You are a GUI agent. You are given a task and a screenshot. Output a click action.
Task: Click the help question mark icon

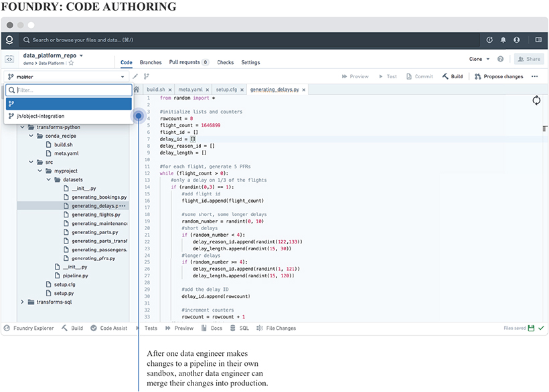point(501,59)
